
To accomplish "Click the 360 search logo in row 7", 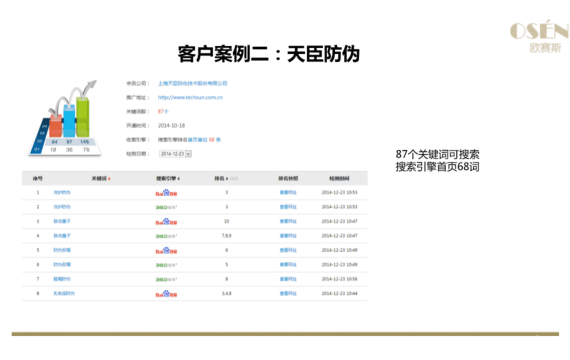I will coord(166,280).
